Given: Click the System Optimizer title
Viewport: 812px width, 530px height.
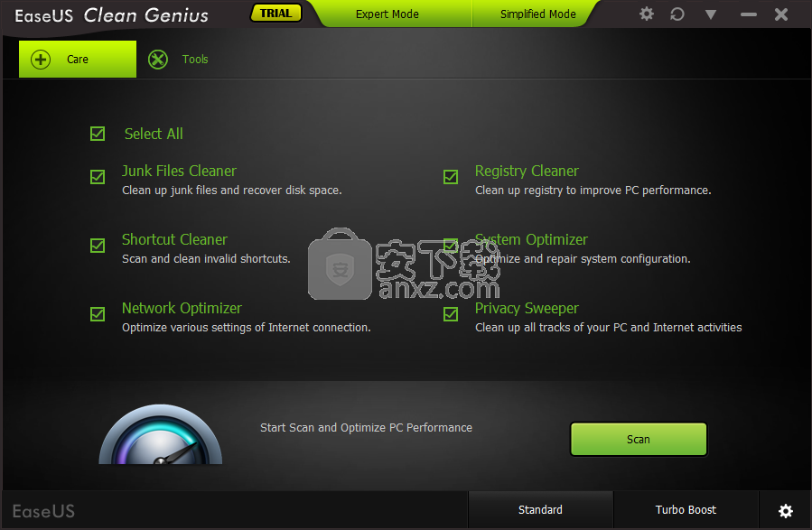Looking at the screenshot, I should tap(531, 239).
